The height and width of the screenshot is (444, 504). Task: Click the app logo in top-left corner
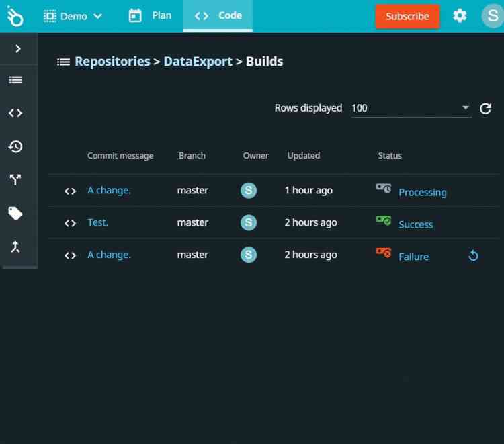click(15, 16)
